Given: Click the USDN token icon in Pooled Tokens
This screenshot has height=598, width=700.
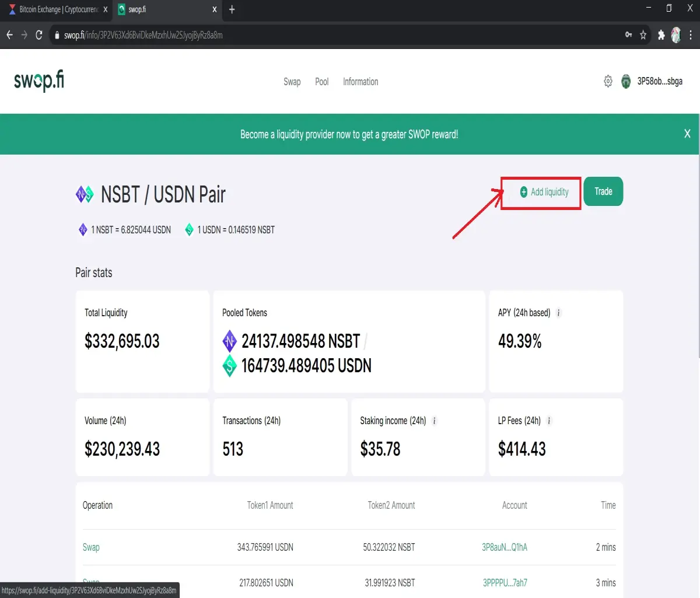Looking at the screenshot, I should (229, 366).
